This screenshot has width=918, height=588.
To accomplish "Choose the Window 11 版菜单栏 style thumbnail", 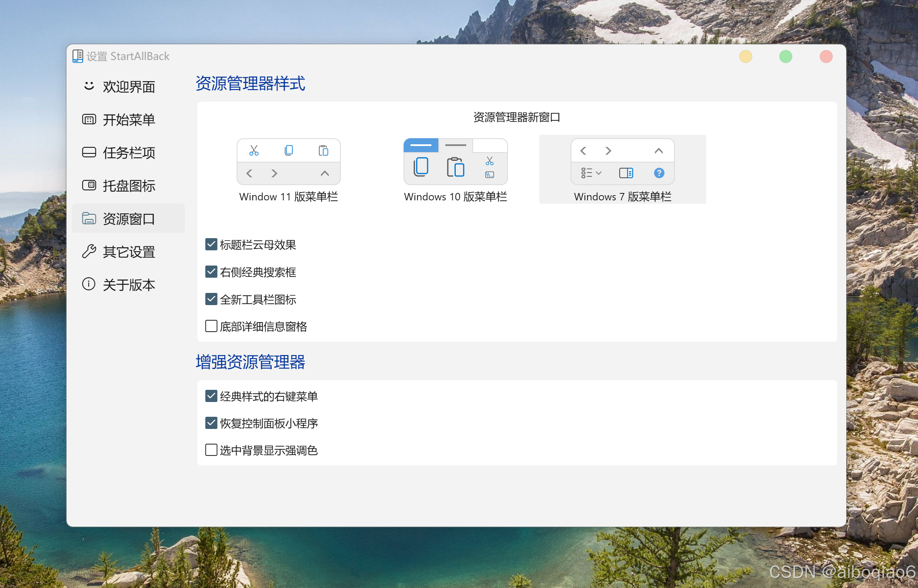I will tap(288, 162).
